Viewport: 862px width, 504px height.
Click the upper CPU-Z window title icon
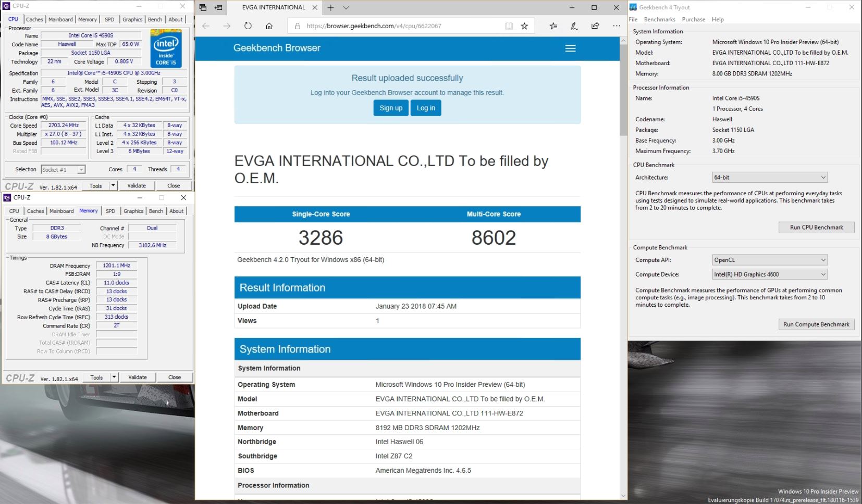coord(6,6)
